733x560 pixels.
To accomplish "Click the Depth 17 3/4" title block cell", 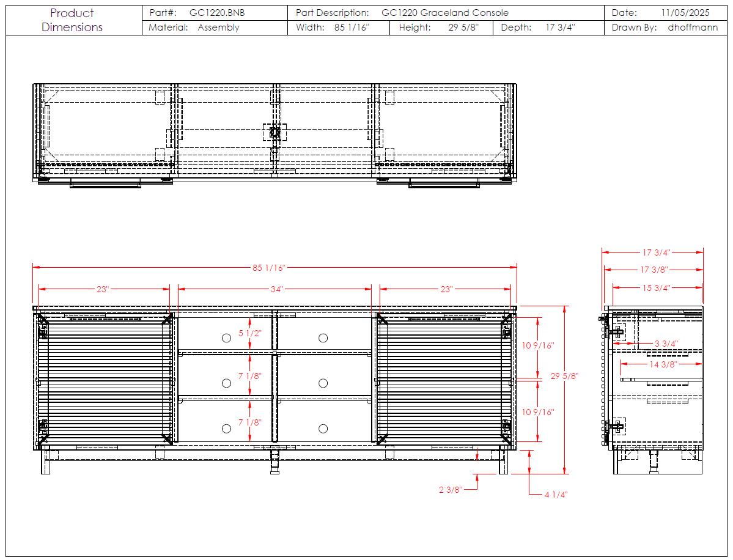I will click(537, 28).
